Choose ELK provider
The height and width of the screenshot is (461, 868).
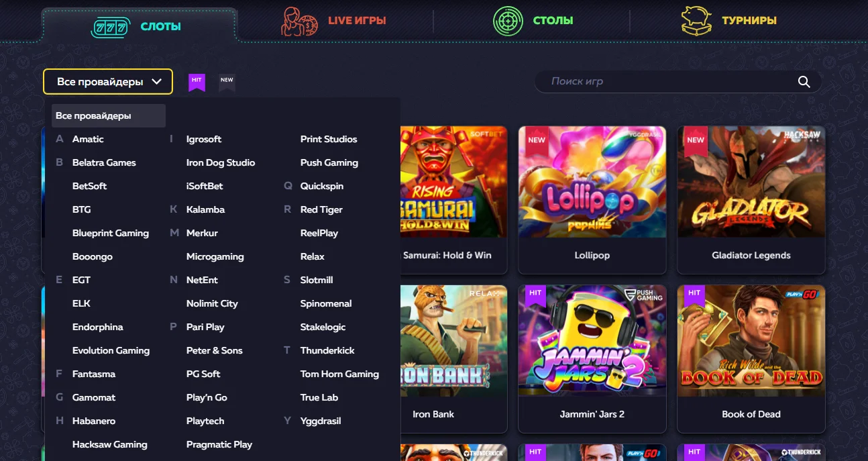pyautogui.click(x=81, y=303)
